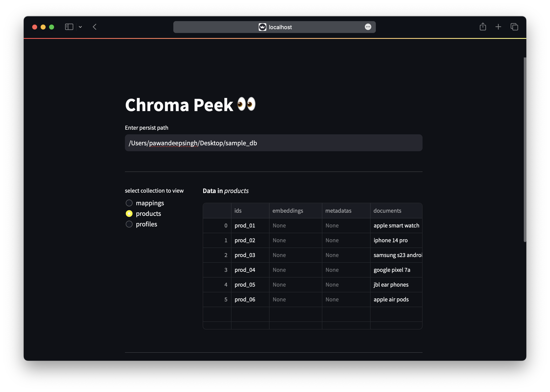Screen dimensions: 550x392
Task: Click the ids column header
Action: (x=250, y=211)
